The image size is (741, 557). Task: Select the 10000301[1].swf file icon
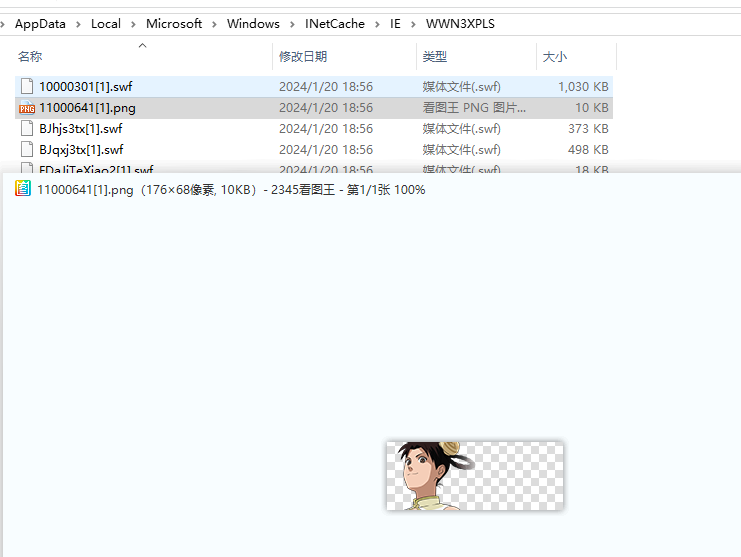(27, 86)
